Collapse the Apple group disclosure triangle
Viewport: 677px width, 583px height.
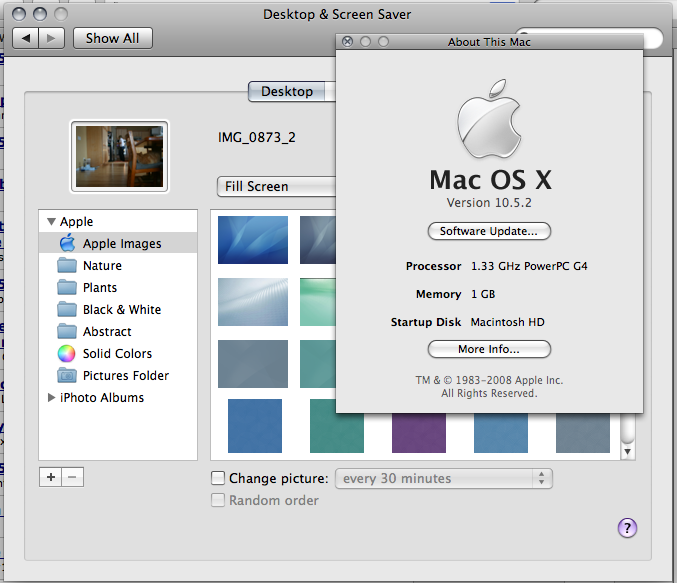coord(51,222)
